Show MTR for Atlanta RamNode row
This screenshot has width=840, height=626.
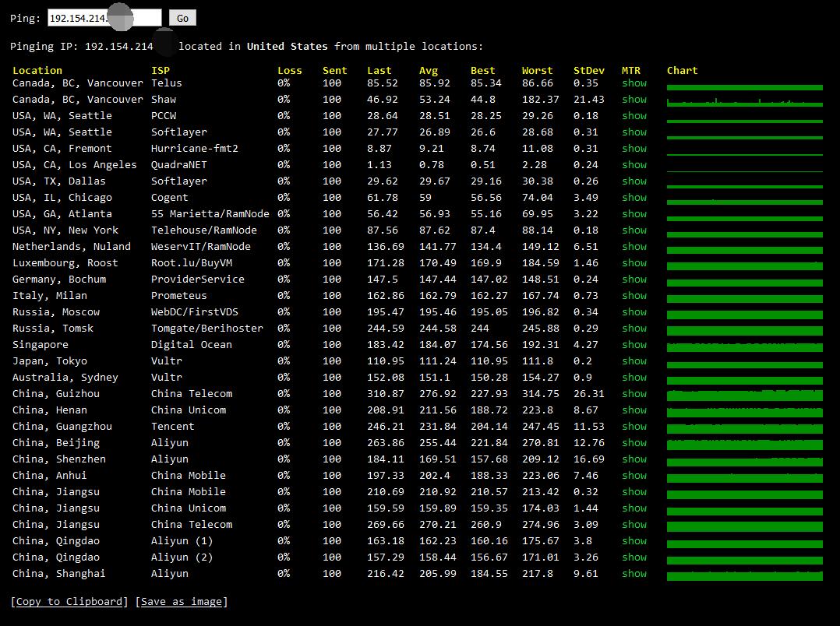click(x=634, y=213)
